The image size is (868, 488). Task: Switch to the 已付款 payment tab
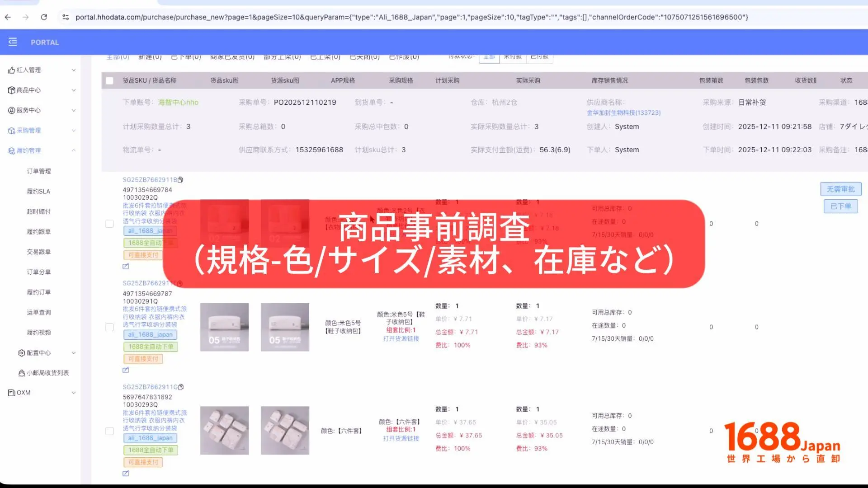(x=540, y=56)
